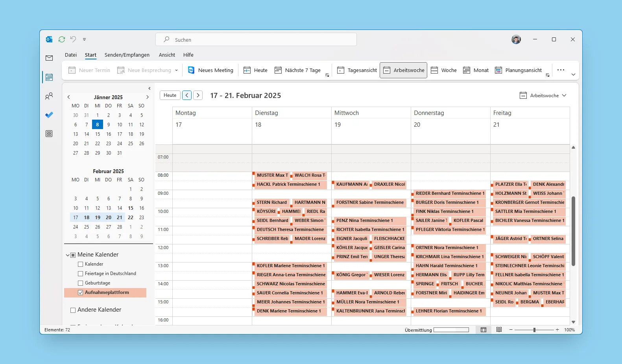
Task: Switch to normal view in status bar
Action: point(484,330)
